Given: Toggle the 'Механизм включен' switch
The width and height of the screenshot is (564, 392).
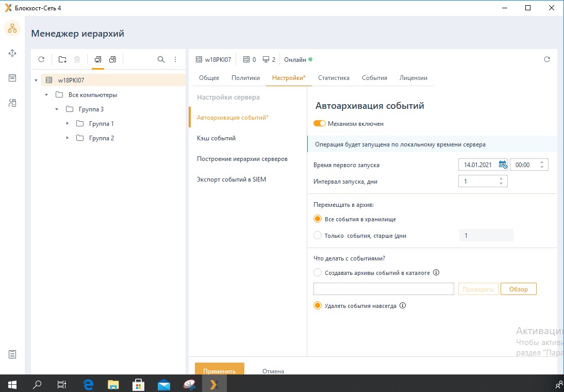Looking at the screenshot, I should tap(320, 123).
